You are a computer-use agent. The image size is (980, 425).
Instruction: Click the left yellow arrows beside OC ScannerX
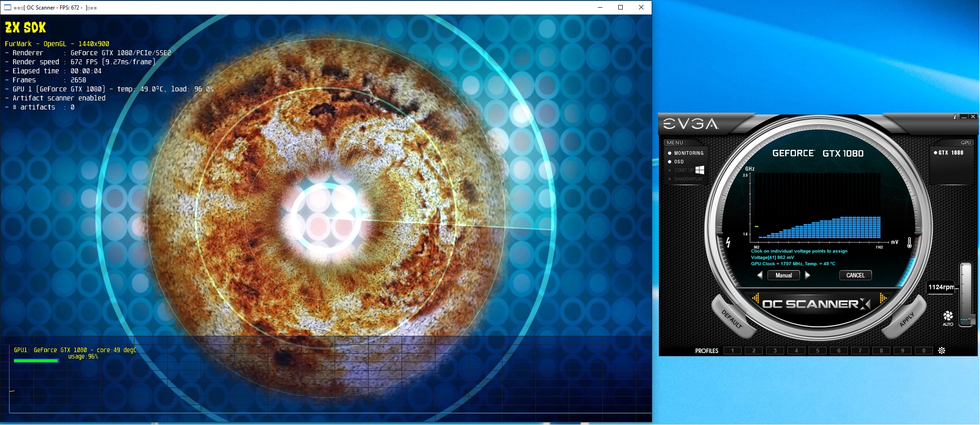tap(755, 298)
